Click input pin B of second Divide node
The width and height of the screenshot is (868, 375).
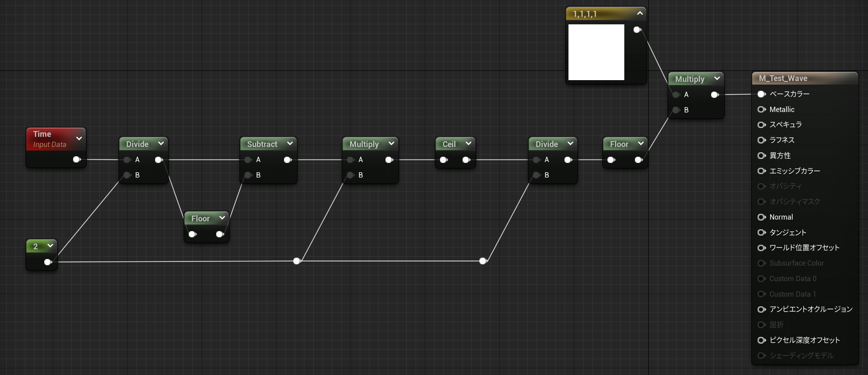point(537,175)
